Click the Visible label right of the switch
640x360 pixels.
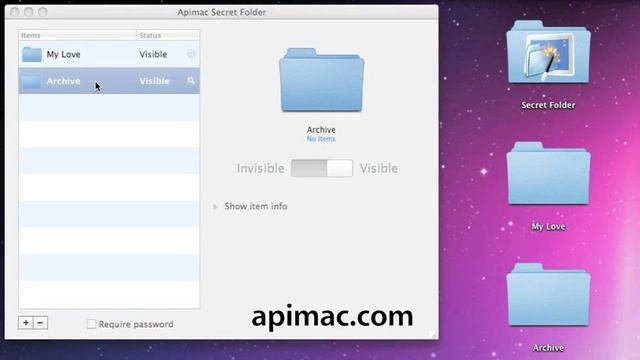tap(378, 168)
